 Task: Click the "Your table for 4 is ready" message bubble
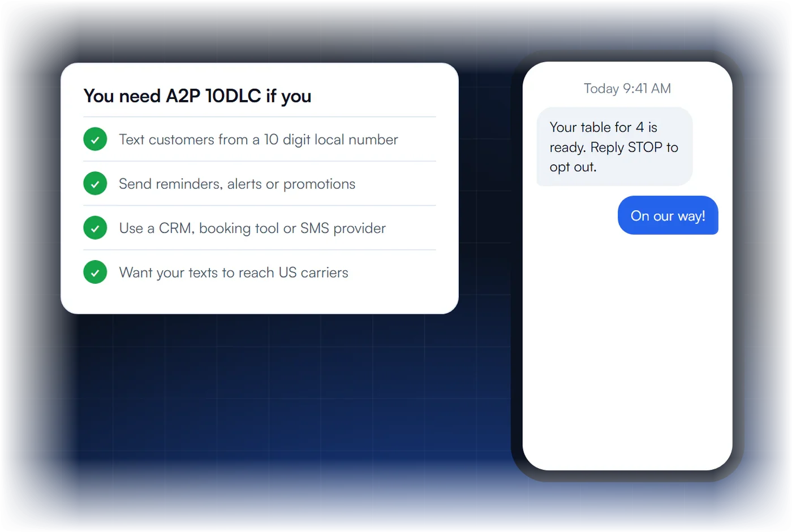click(x=614, y=146)
